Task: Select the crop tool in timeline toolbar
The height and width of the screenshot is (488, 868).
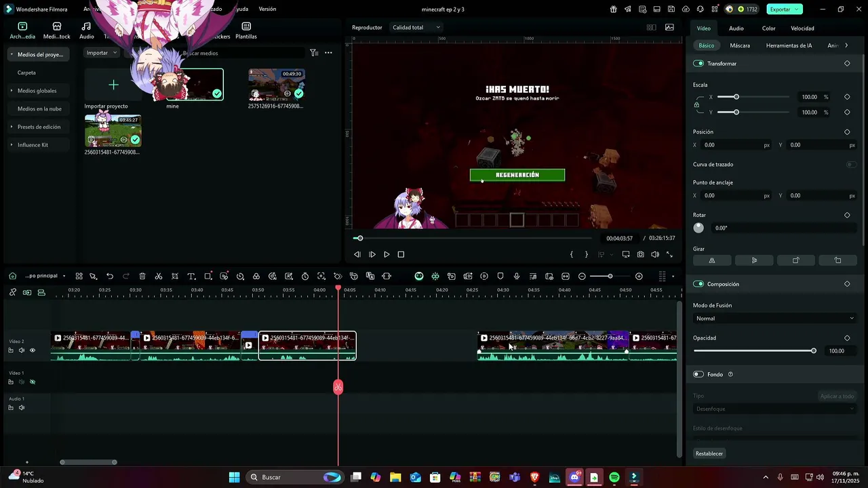Action: pos(175,277)
